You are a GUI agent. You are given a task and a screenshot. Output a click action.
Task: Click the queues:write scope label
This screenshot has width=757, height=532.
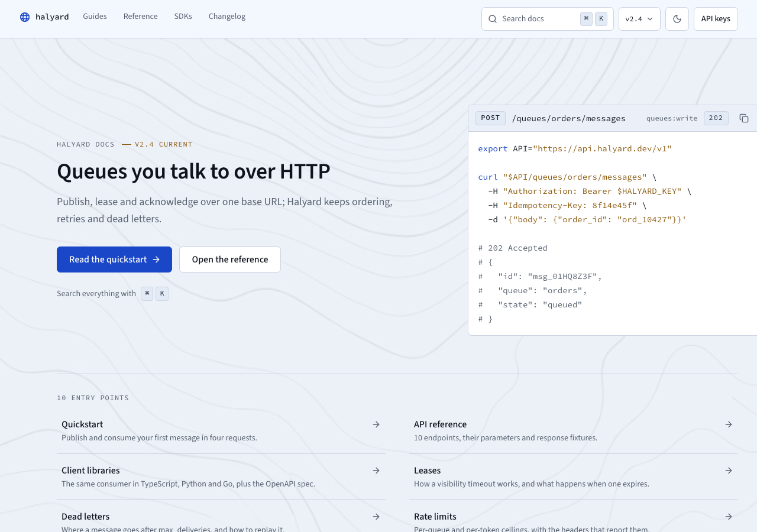(x=672, y=118)
